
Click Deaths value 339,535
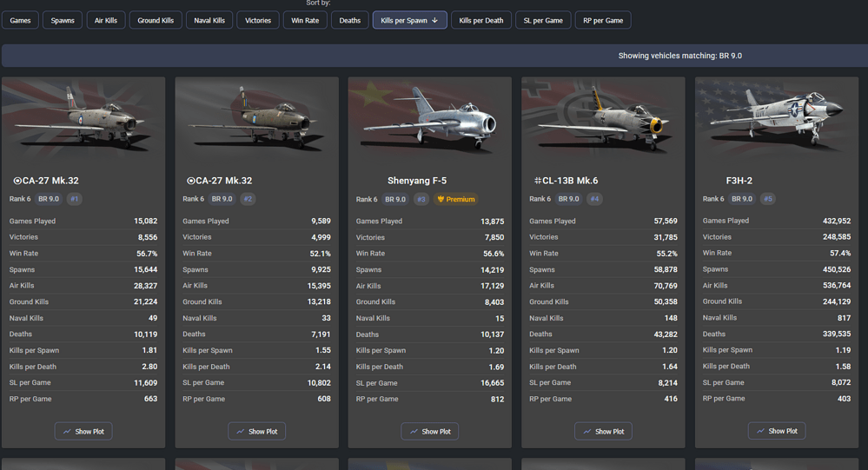(837, 334)
